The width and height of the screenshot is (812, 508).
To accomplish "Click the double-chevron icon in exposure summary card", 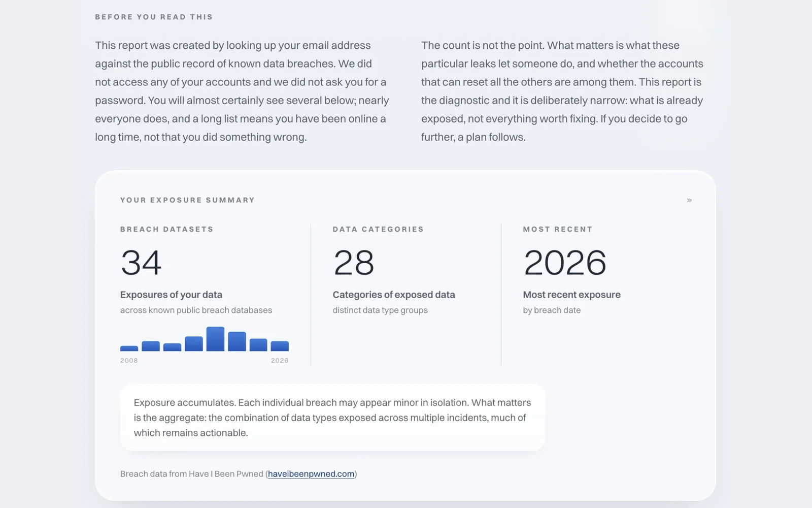I will (689, 200).
